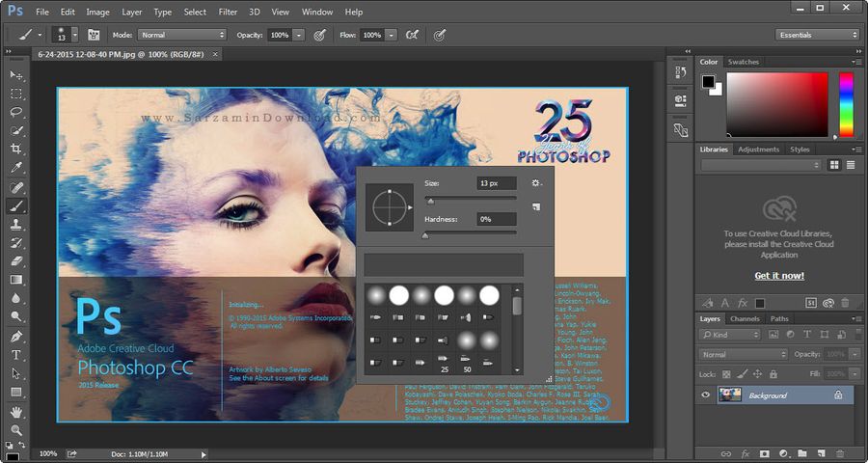
Task: Pick the Clone Stamp tool
Action: (16, 224)
